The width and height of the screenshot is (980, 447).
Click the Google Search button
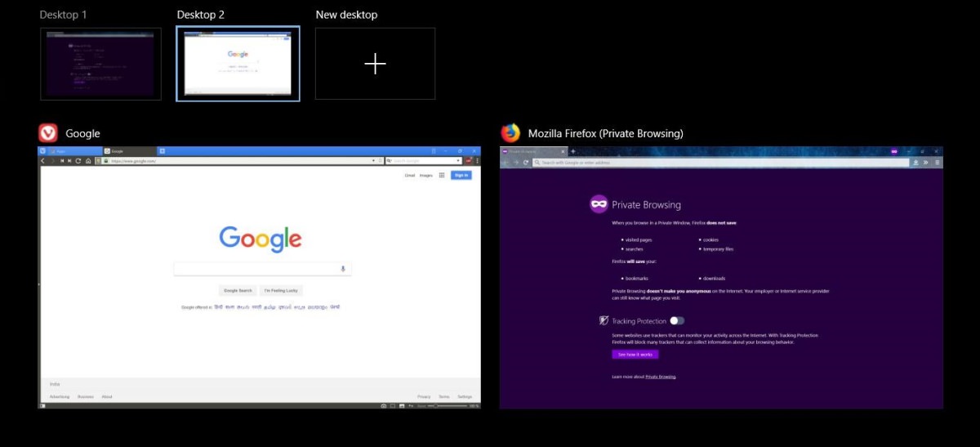click(x=238, y=290)
